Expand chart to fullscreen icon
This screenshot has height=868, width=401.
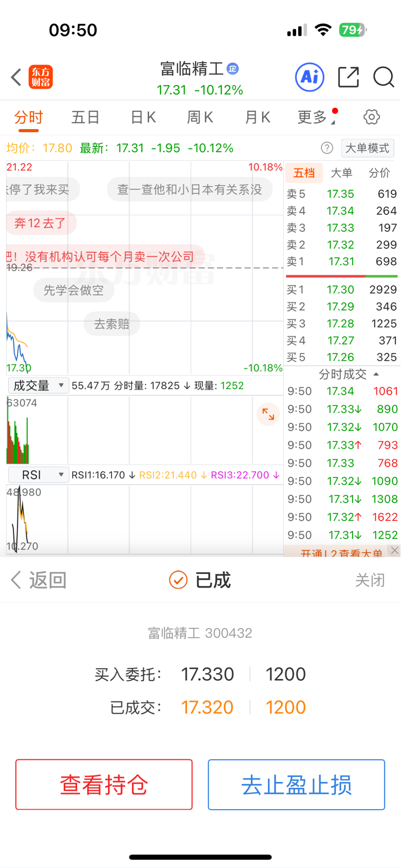269,414
